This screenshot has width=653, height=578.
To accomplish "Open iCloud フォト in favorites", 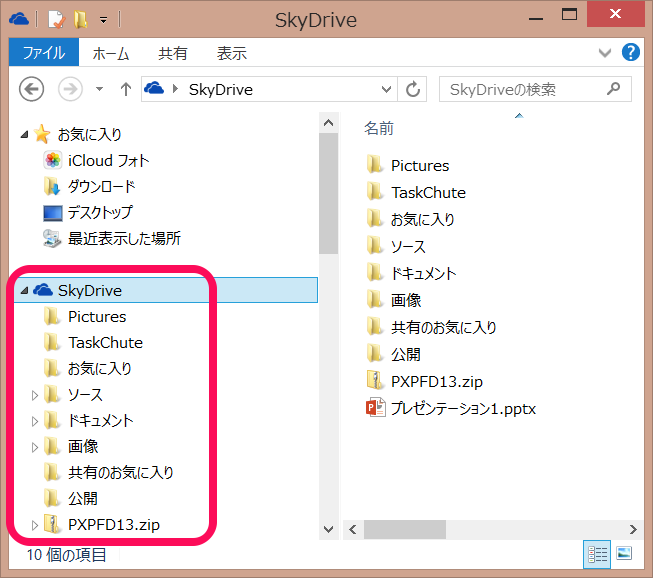I will [108, 161].
